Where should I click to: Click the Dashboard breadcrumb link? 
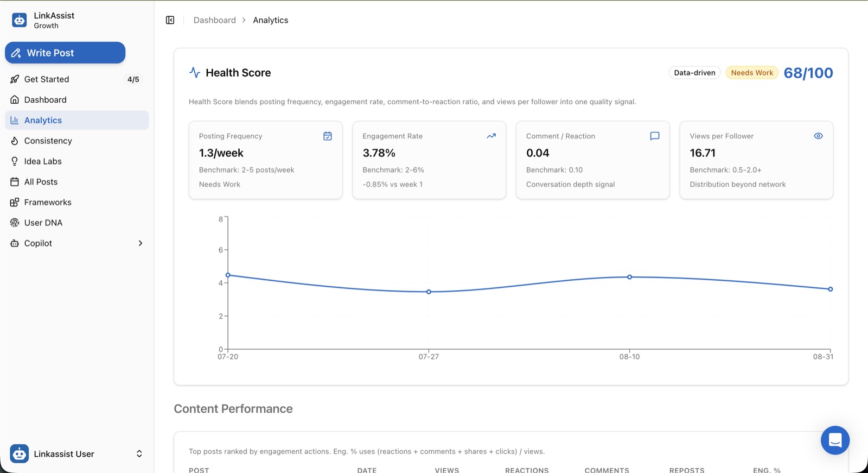(x=215, y=20)
